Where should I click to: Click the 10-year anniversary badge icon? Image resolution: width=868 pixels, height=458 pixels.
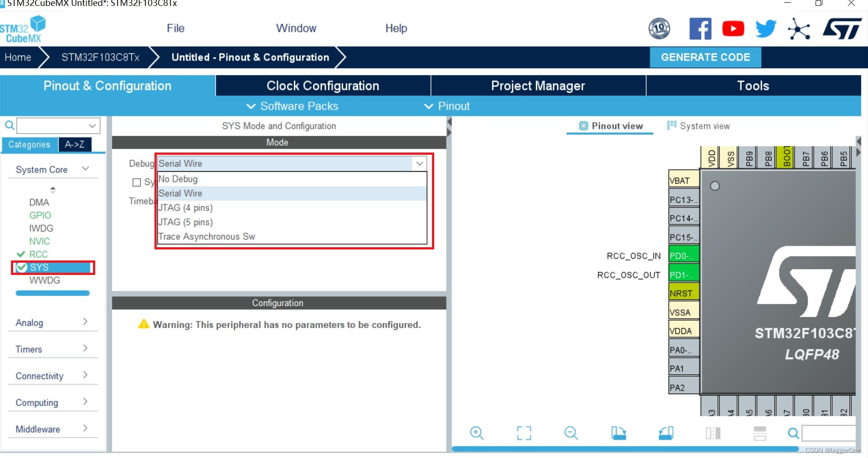point(659,29)
